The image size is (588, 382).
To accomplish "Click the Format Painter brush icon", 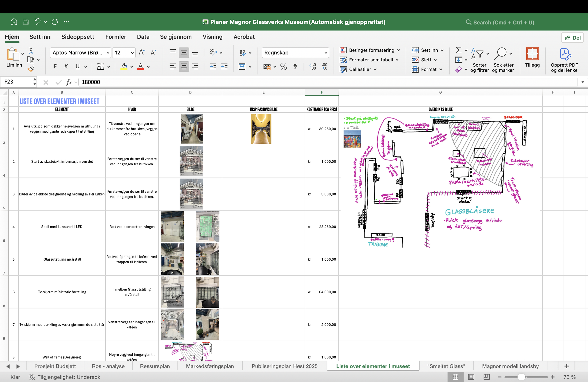I will click(31, 69).
